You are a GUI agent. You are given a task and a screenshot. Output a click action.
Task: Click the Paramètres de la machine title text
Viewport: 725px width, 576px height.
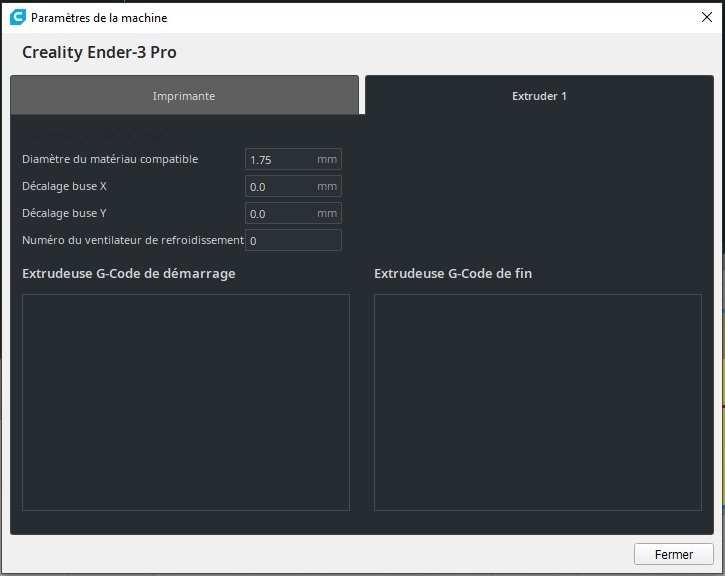[99, 18]
